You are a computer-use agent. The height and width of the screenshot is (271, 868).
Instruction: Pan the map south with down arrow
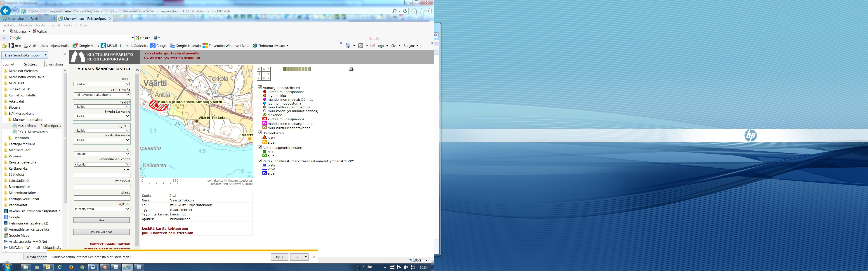pos(264,78)
